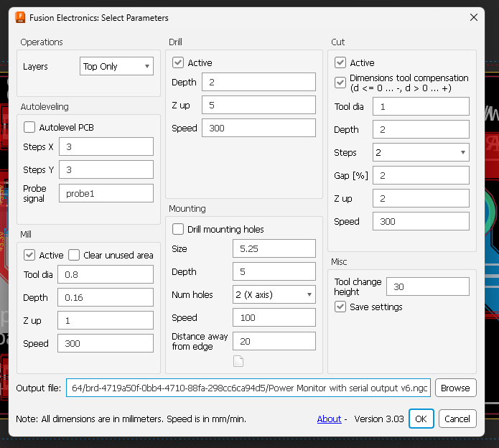499x448 pixels.
Task: Click the Distance away from edge field
Action: (274, 341)
